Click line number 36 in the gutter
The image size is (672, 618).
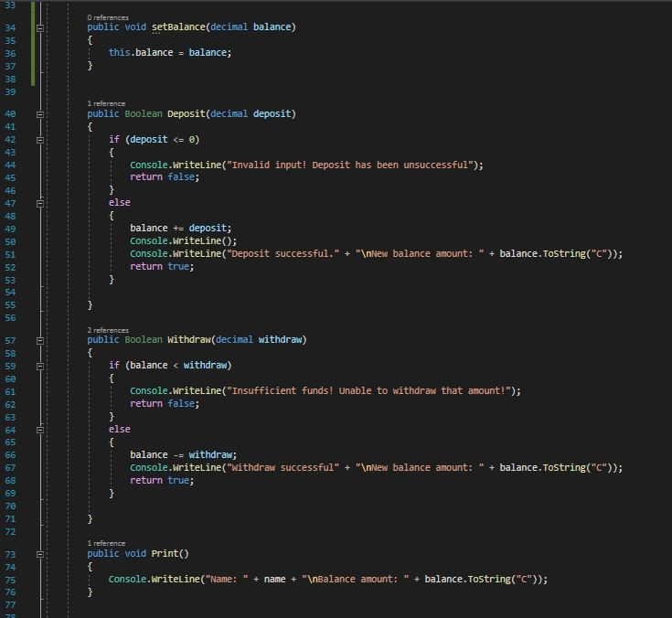pos(10,54)
